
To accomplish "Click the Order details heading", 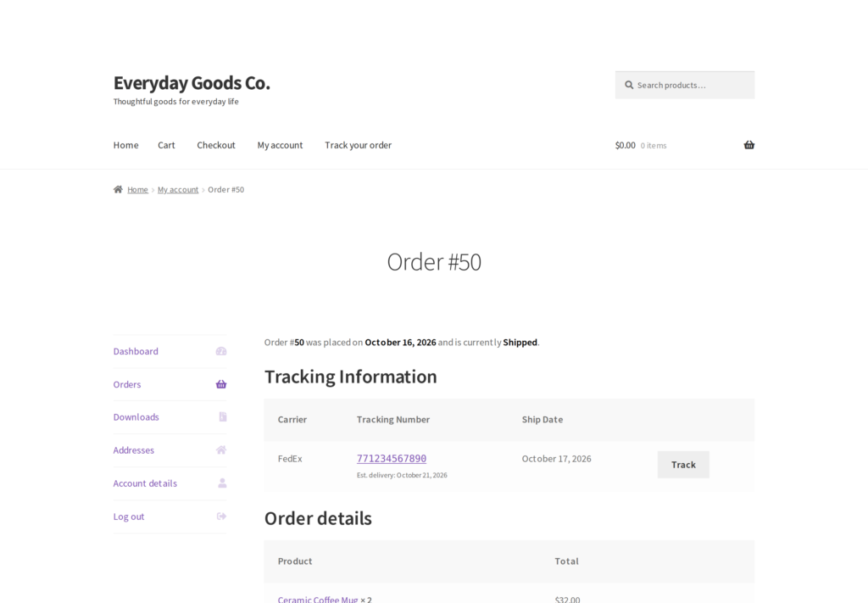I will [x=318, y=518].
